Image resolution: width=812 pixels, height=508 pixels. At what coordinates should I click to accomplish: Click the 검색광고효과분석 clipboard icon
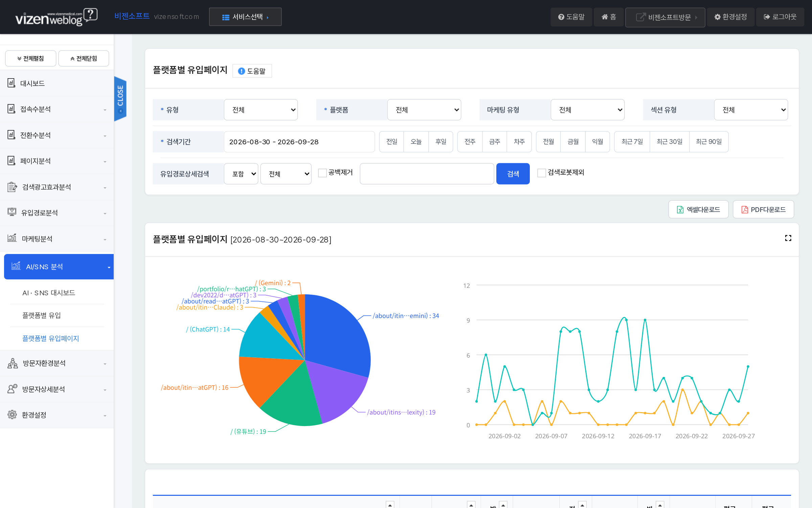(x=12, y=187)
